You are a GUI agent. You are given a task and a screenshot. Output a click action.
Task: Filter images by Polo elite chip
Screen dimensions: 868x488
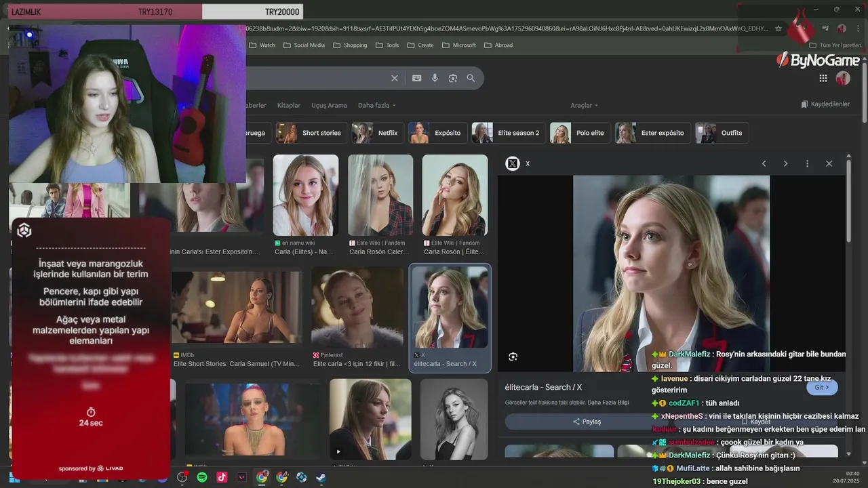(580, 133)
